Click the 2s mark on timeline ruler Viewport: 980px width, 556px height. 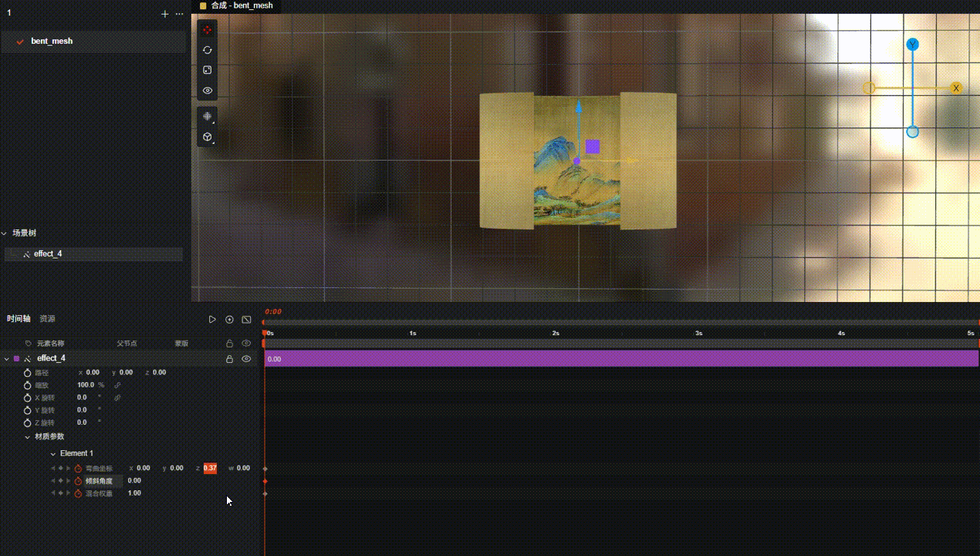(x=555, y=333)
